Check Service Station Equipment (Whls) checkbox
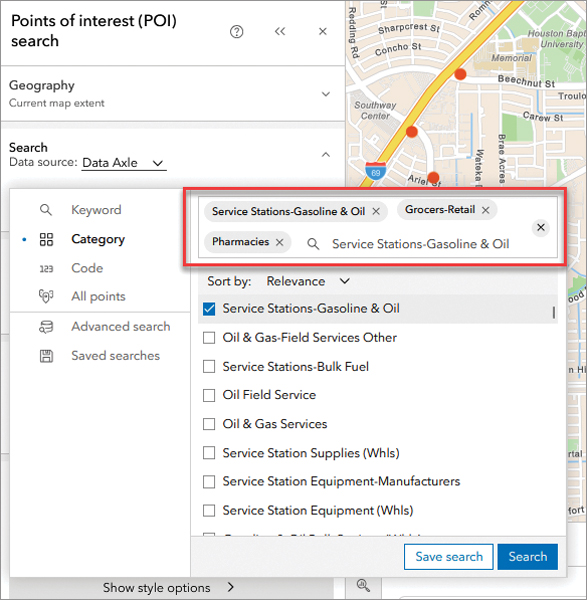587x600 pixels. tap(209, 510)
